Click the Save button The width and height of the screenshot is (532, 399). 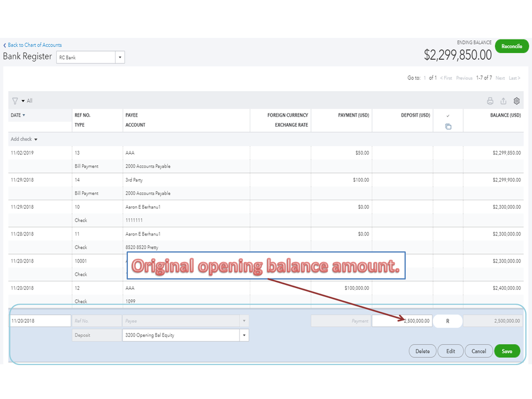507,351
